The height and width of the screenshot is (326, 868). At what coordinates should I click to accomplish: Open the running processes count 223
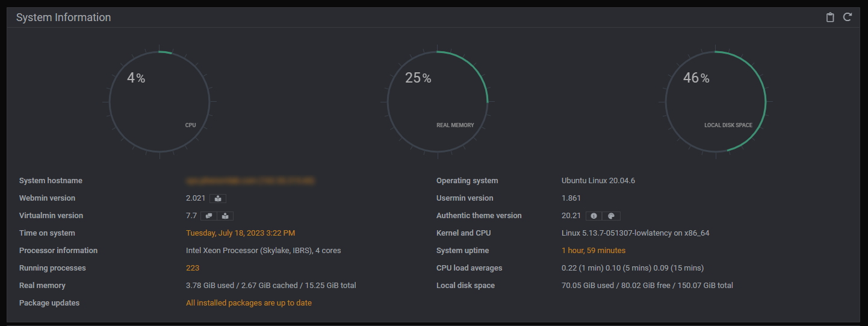[x=193, y=268]
